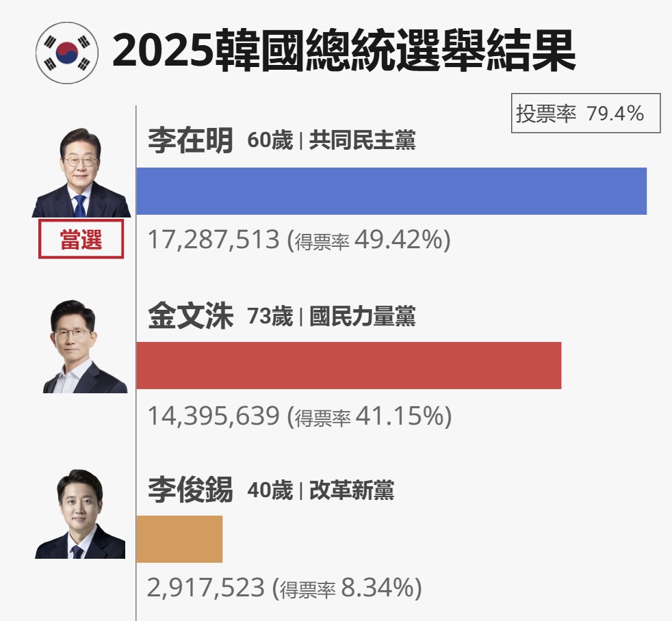The height and width of the screenshot is (621, 672).
Task: Click the party label 共同民主黨
Action: 363,140
